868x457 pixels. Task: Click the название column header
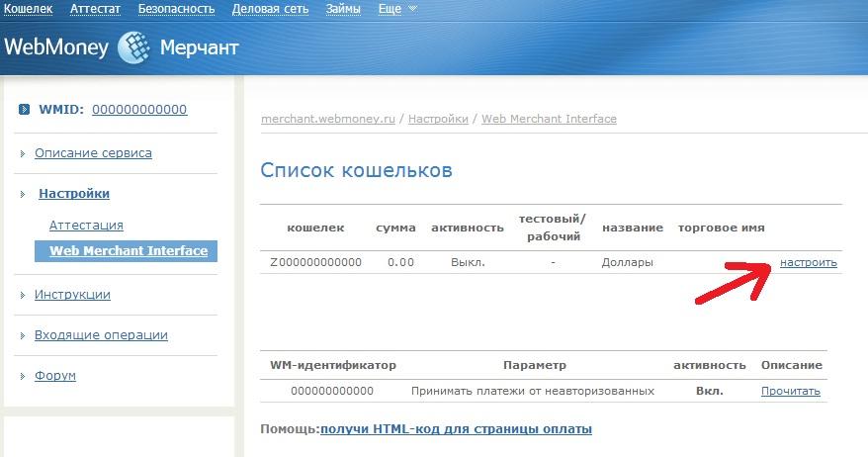[633, 228]
